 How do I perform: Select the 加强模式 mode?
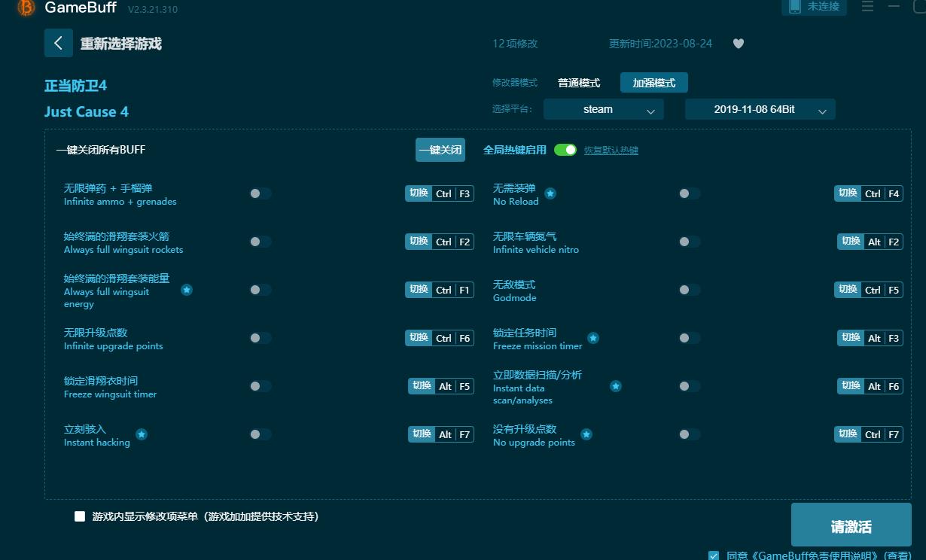coord(654,83)
